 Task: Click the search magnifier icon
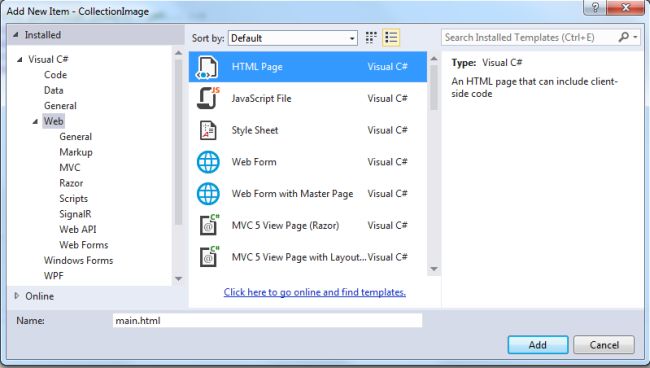pos(624,37)
